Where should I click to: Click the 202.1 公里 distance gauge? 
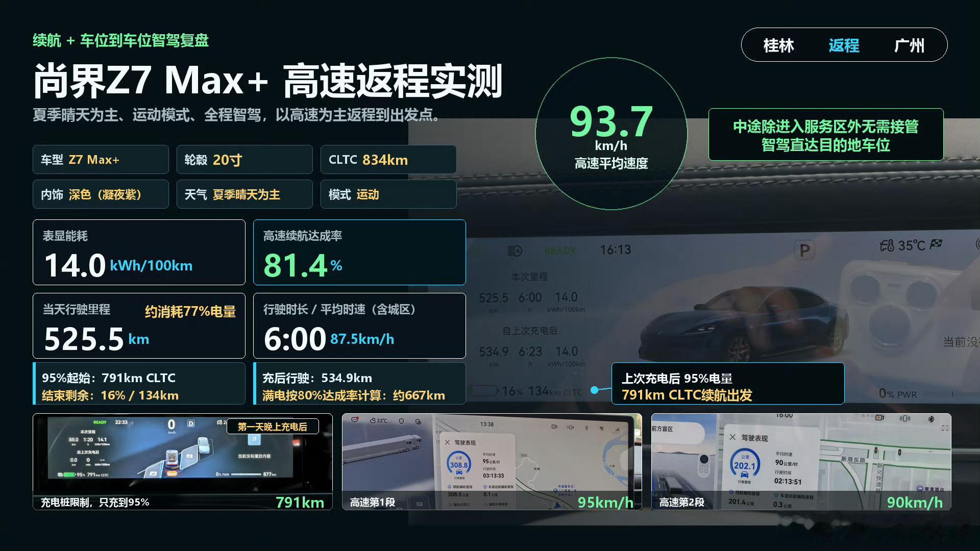tap(744, 465)
